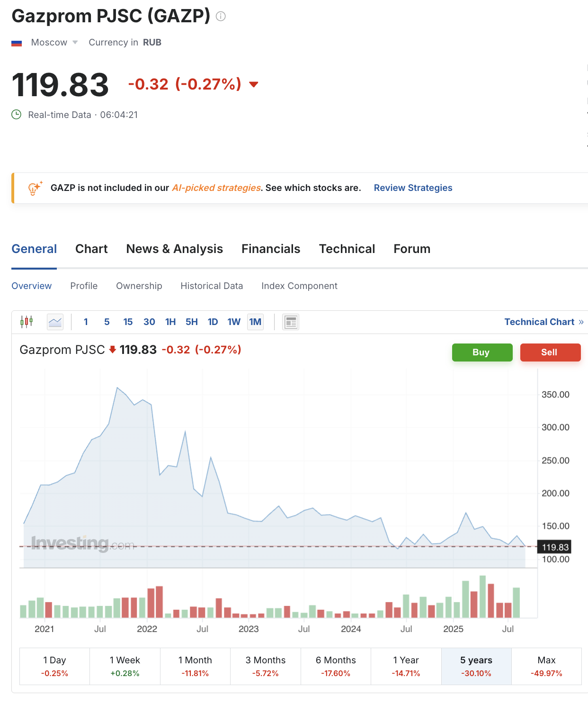
Task: Click the news overlay icon in chart toolbar
Action: [291, 322]
